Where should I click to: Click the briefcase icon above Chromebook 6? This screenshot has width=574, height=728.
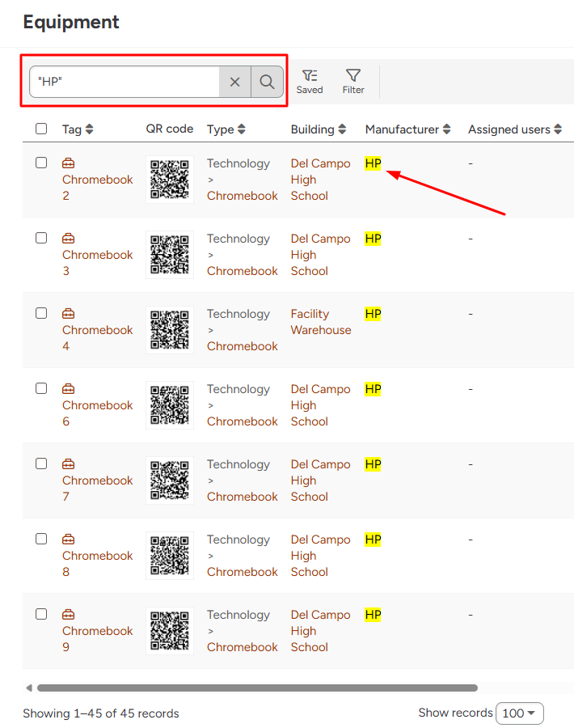[x=69, y=389]
